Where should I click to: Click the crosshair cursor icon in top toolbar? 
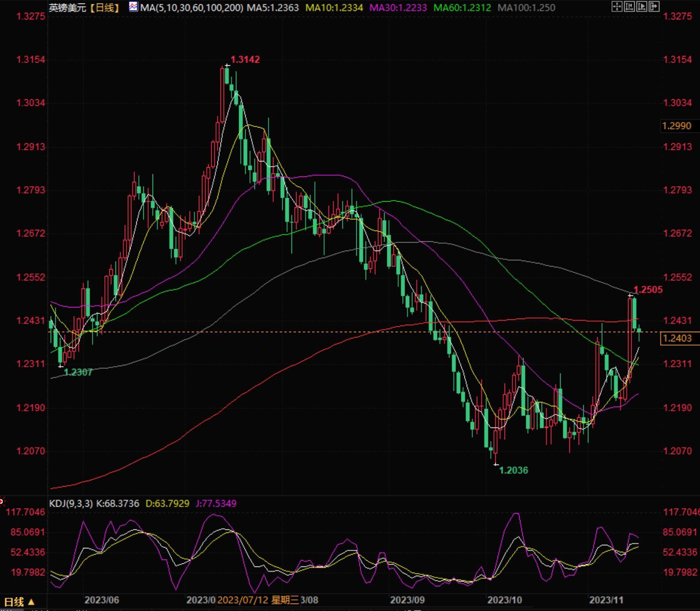tap(617, 6)
